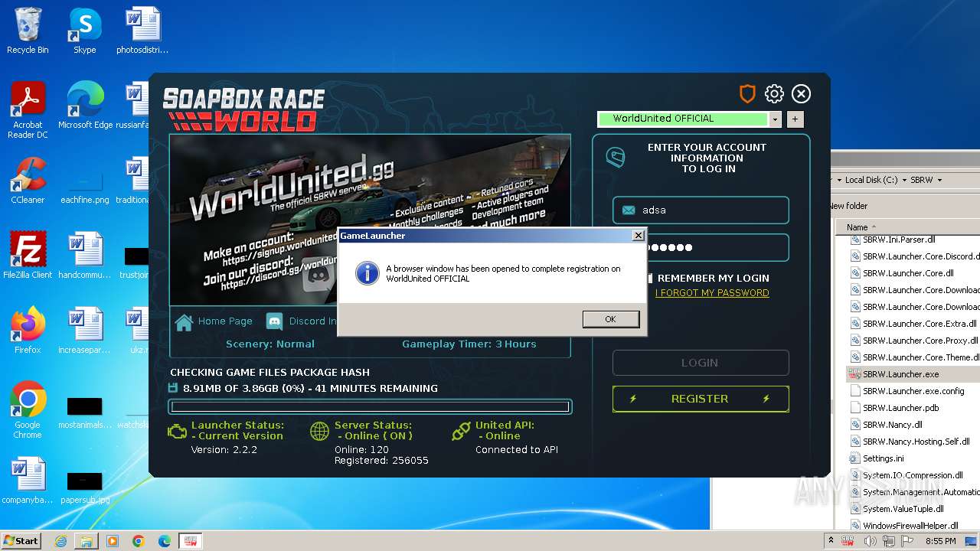Click OK in the GameLauncher dialog
Screen dimensions: 980x551
[610, 319]
